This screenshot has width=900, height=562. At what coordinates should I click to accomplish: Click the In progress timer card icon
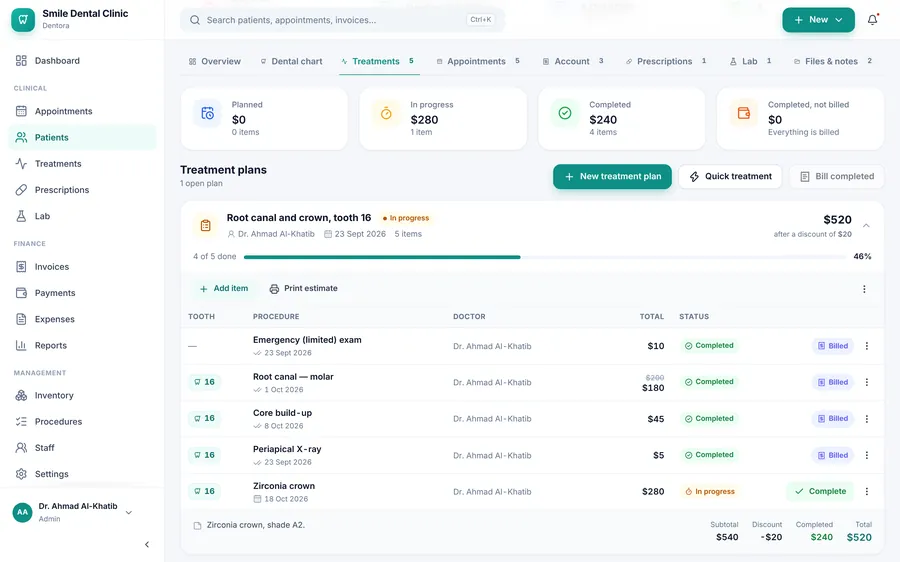click(x=386, y=113)
